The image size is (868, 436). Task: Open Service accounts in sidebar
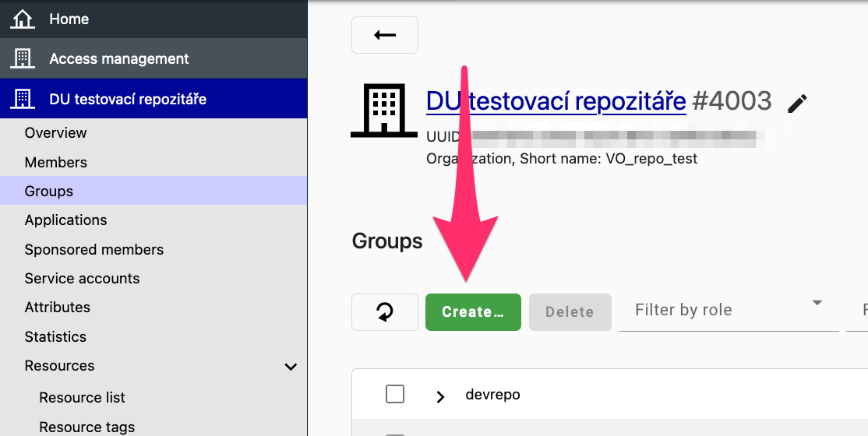click(83, 279)
